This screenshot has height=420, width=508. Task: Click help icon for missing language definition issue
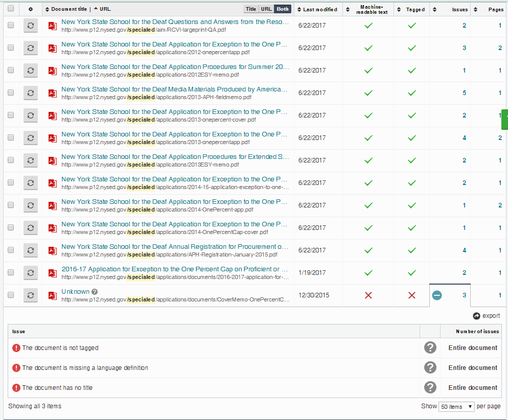[430, 367]
